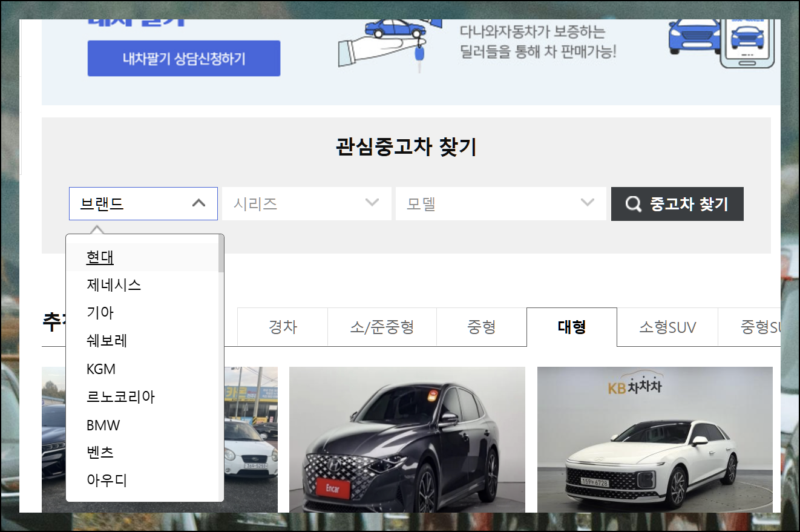Click the 중고차 찾기 search button
Screen dimensions: 800x532
(x=677, y=204)
